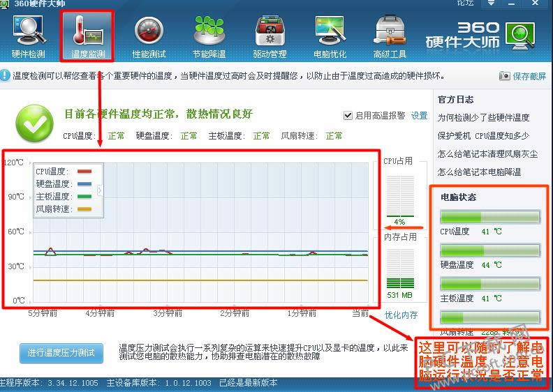553x392 pixels.
Task: Click the 120℃ axis label
Action: point(13,163)
